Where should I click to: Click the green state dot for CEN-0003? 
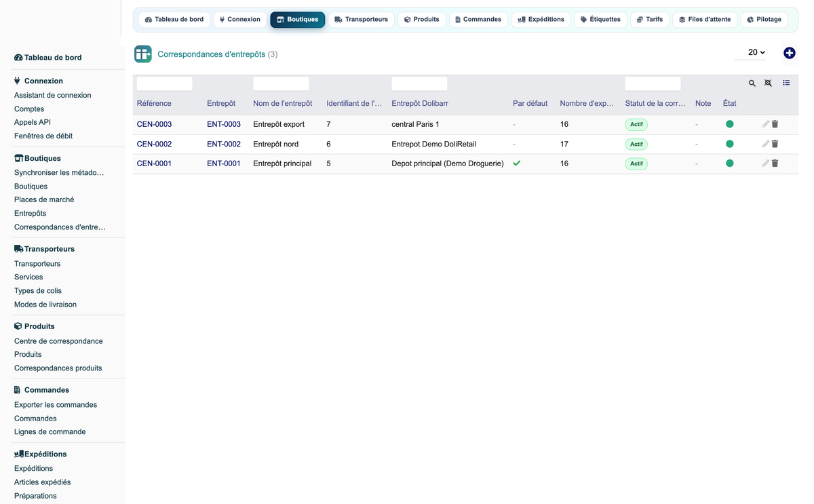[730, 124]
